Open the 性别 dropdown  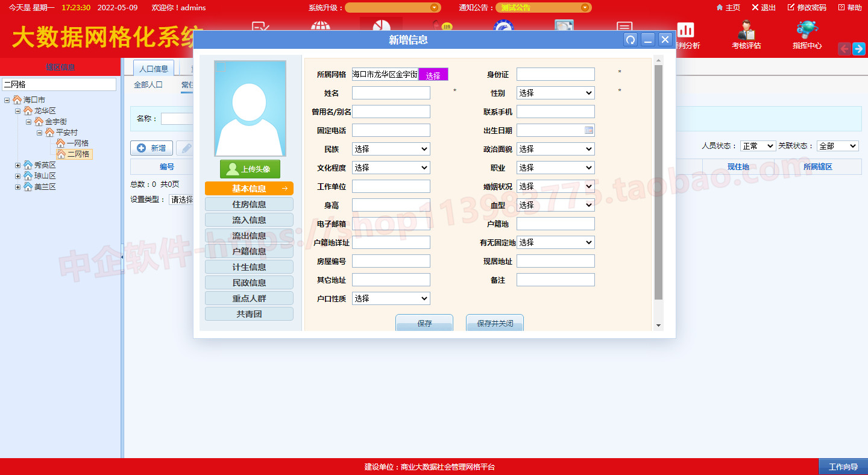(555, 93)
